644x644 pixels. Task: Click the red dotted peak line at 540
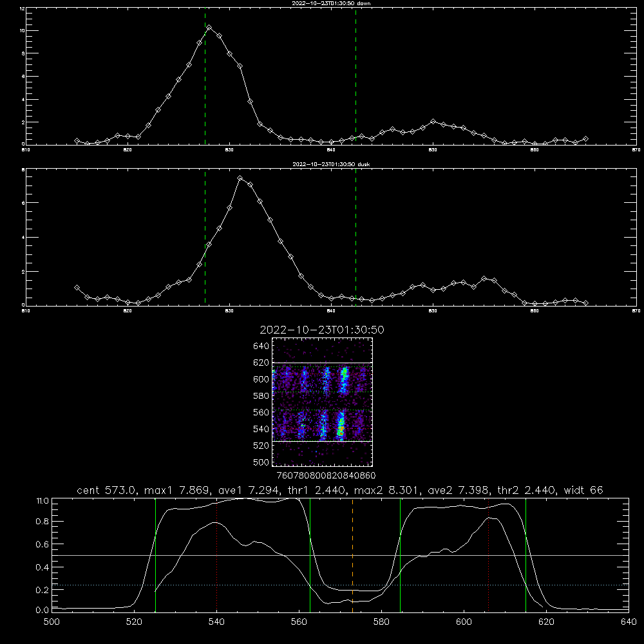(217, 555)
